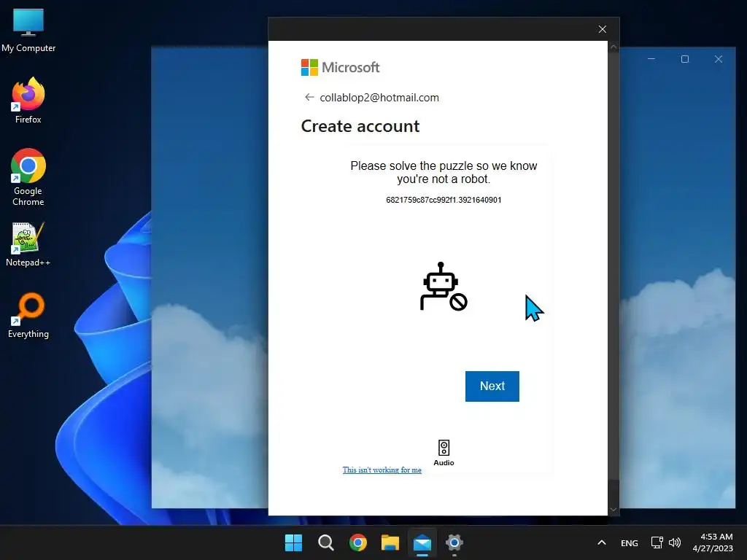Close the background Mail window
Image resolution: width=747 pixels, height=560 pixels.
pyautogui.click(x=719, y=59)
